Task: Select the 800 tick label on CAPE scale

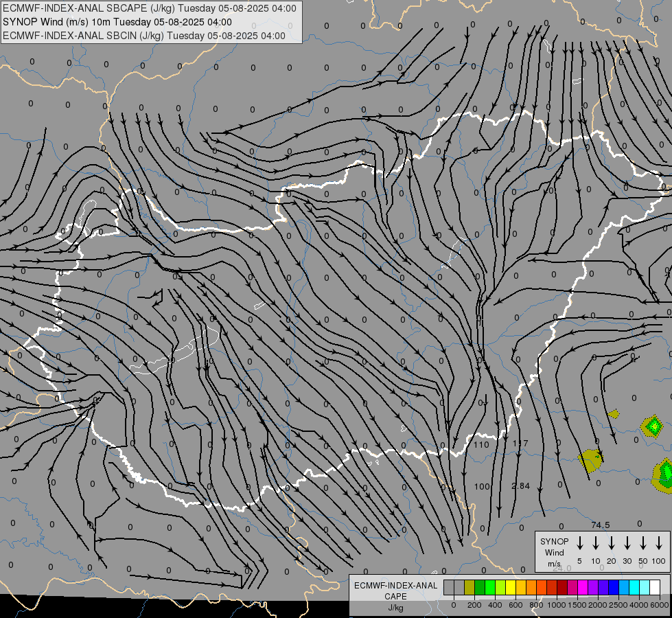Action: [536, 605]
